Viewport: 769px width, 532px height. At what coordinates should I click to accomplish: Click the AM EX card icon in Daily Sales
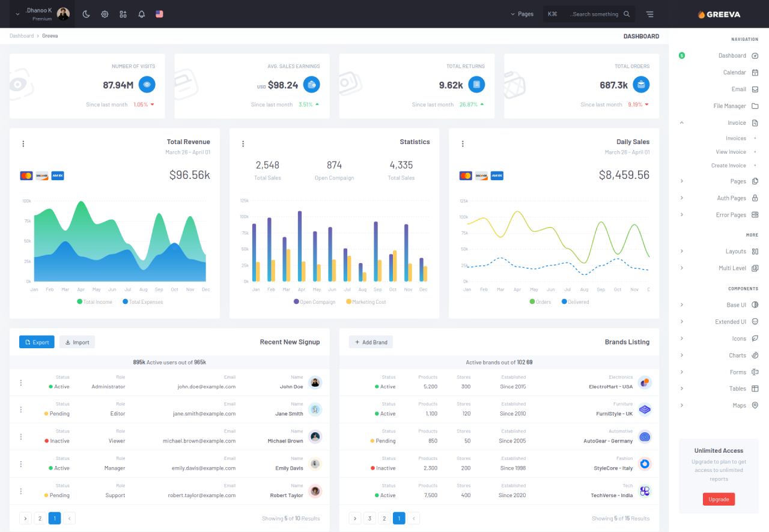point(497,175)
